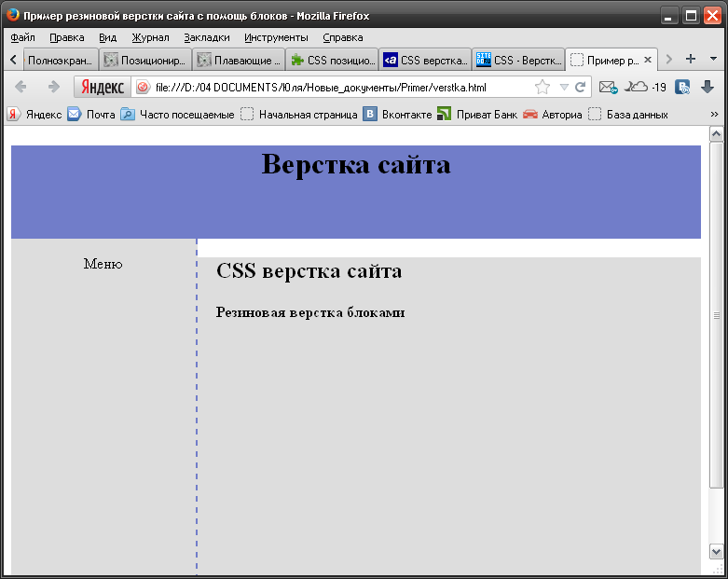Screen dimensions: 728x579
Task: Open the Журнал menu
Action: (x=150, y=37)
